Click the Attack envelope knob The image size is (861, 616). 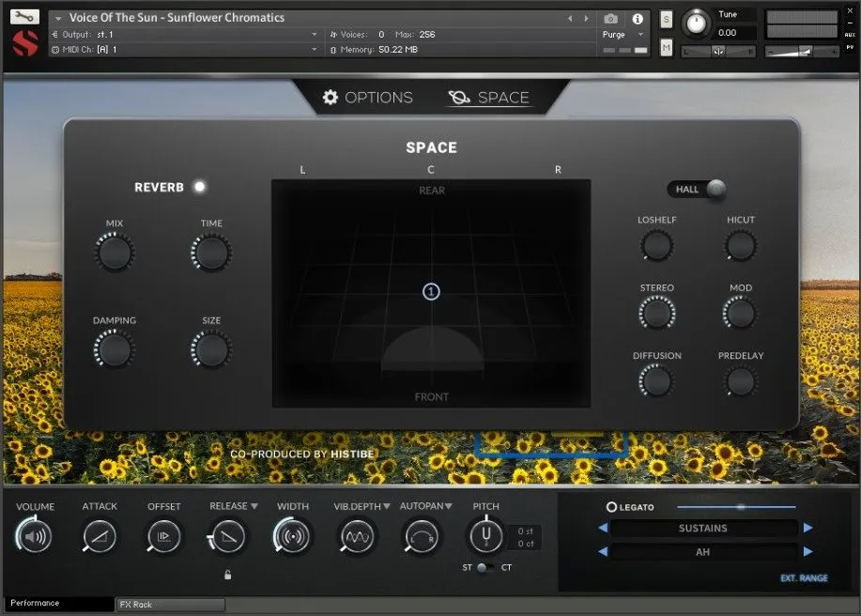[x=100, y=536]
